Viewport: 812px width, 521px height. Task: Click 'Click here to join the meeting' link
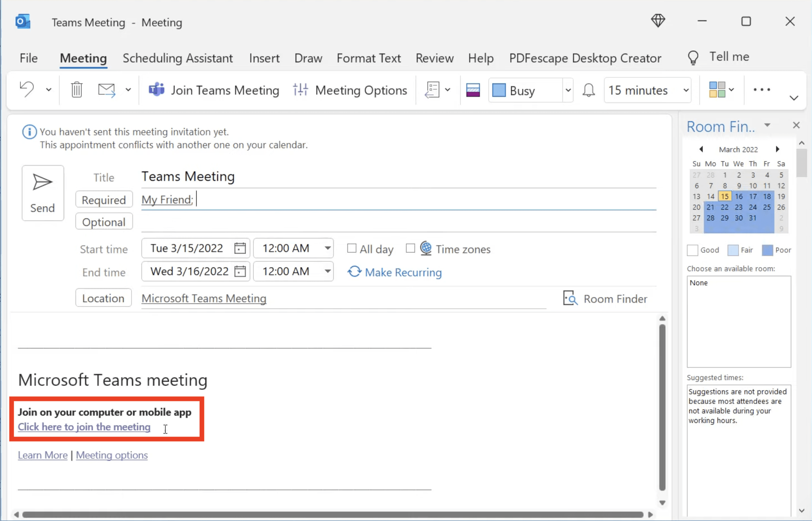click(x=84, y=427)
